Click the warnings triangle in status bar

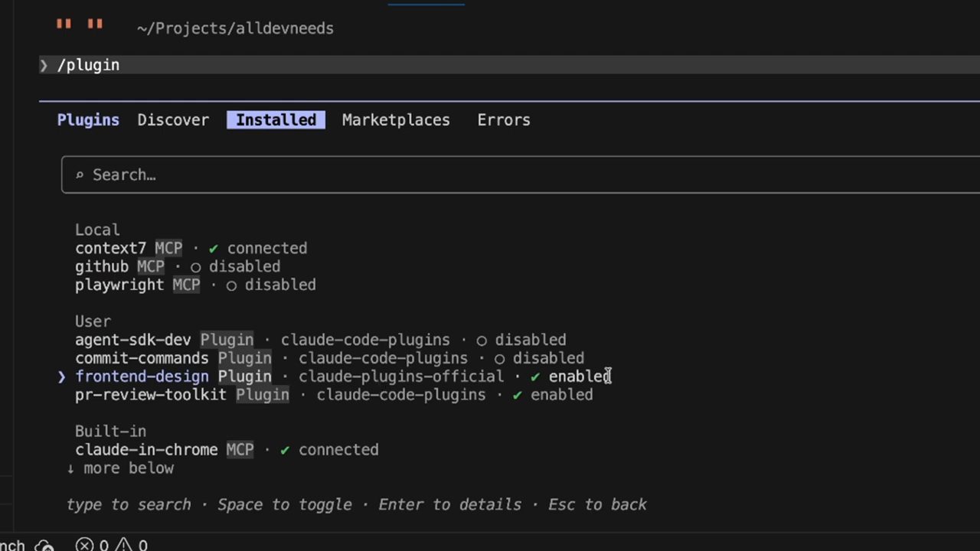[123, 546]
